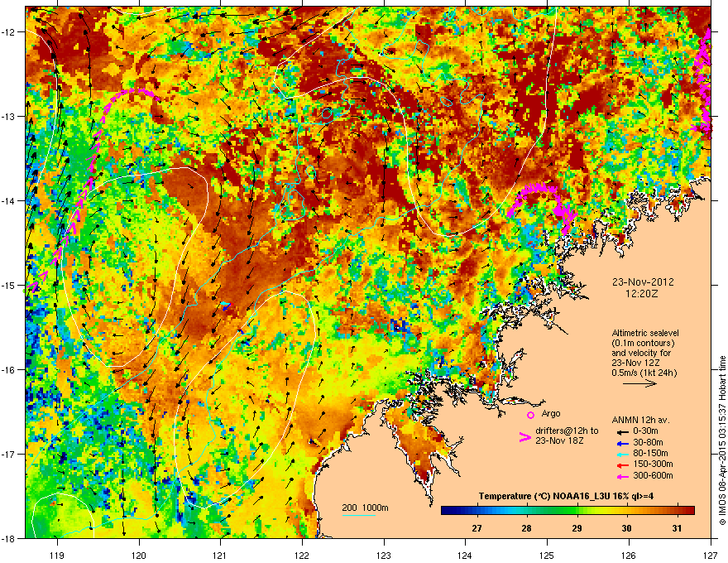Click the '0-30m' depth label
Viewport: 728px width, 563px height.
[646, 431]
